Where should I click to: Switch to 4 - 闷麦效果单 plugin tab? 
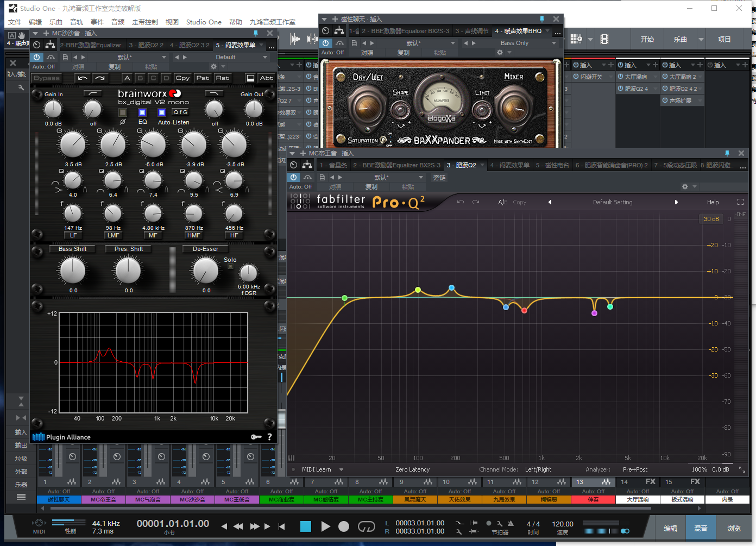(509, 165)
